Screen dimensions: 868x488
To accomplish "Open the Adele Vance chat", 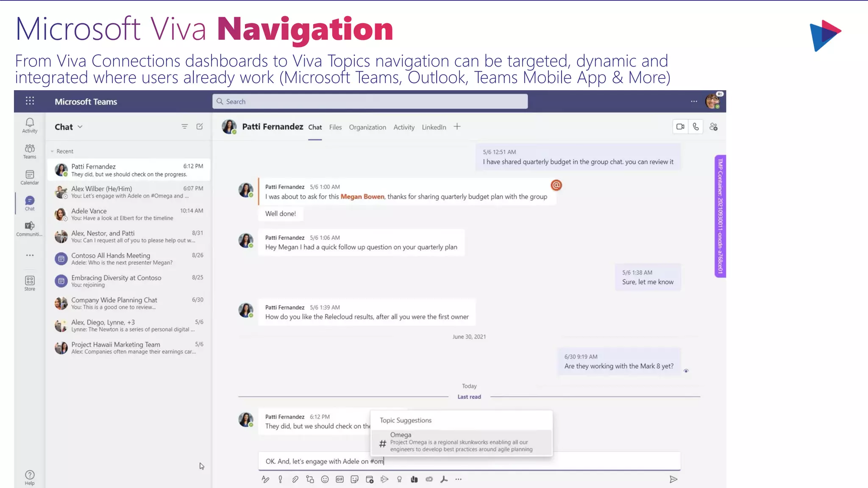I will 129,214.
